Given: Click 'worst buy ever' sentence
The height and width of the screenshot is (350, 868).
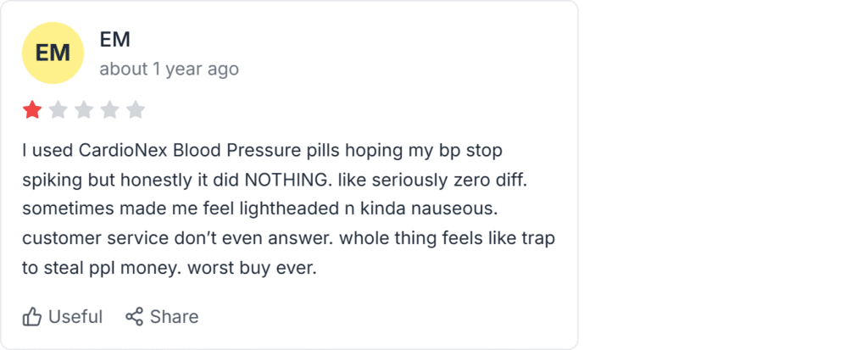Looking at the screenshot, I should pyautogui.click(x=252, y=269).
